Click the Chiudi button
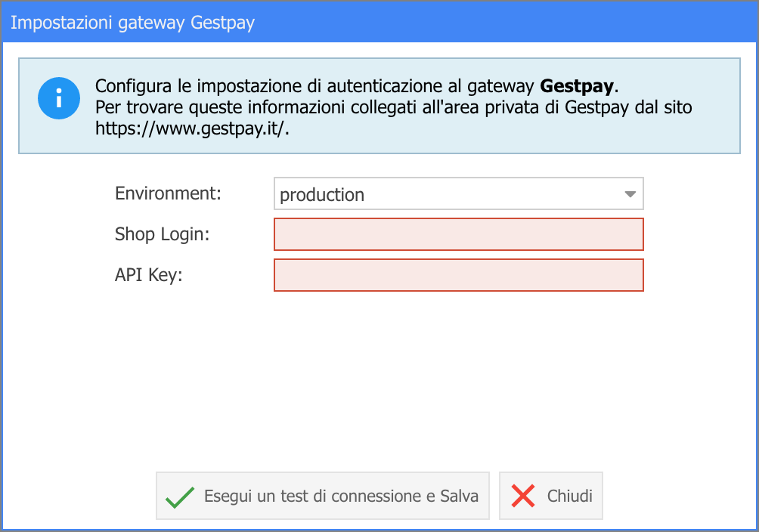Image resolution: width=759 pixels, height=532 pixels. (x=551, y=496)
